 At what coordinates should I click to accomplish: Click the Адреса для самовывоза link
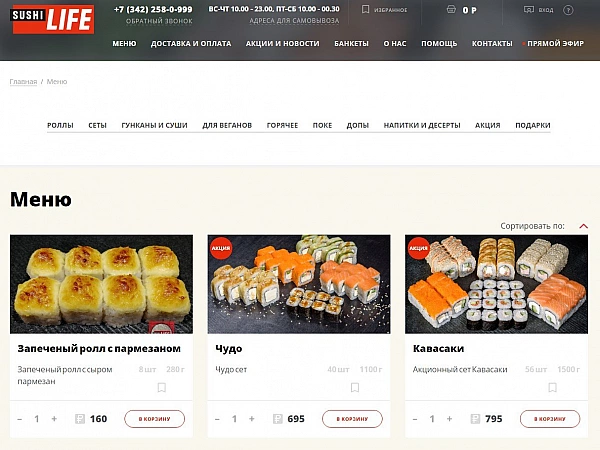pos(294,21)
